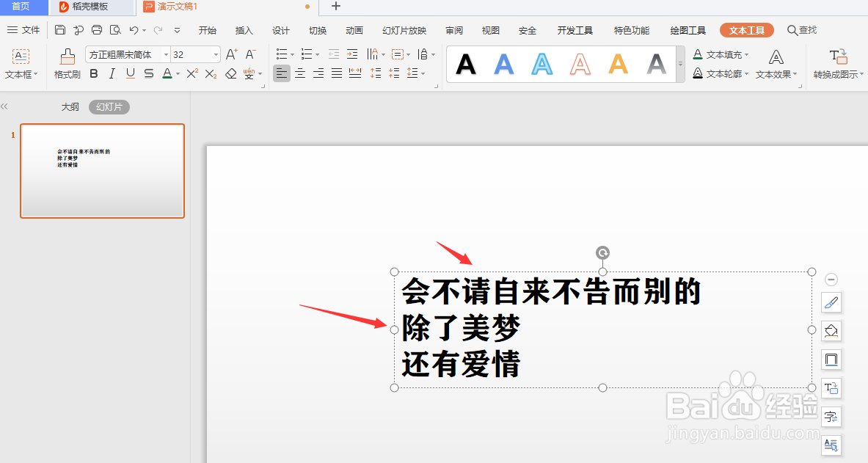Image resolution: width=868 pixels, height=463 pixels.
Task: Click the 文本框 text box button
Action: (21, 64)
